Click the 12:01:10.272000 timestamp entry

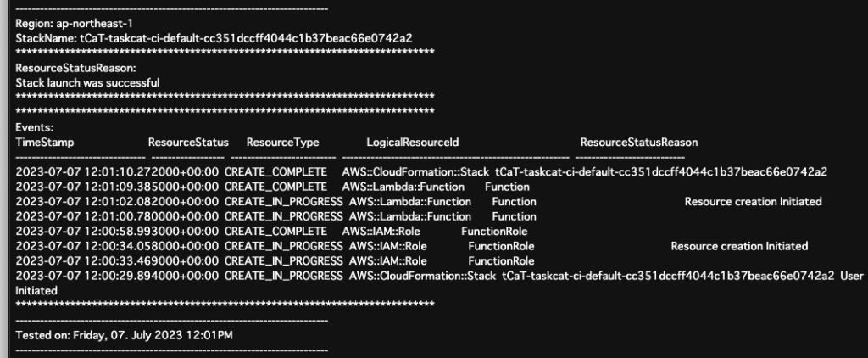tap(117, 172)
